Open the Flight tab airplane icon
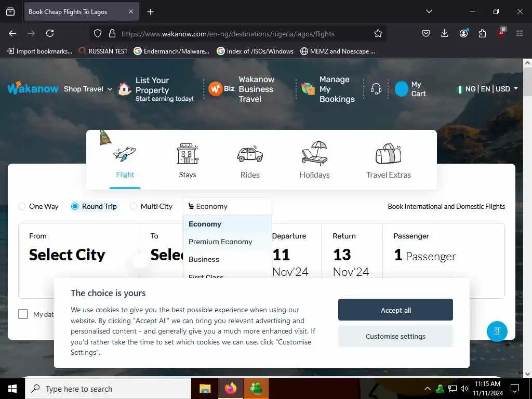Image resolution: width=532 pixels, height=399 pixels. pyautogui.click(x=125, y=153)
